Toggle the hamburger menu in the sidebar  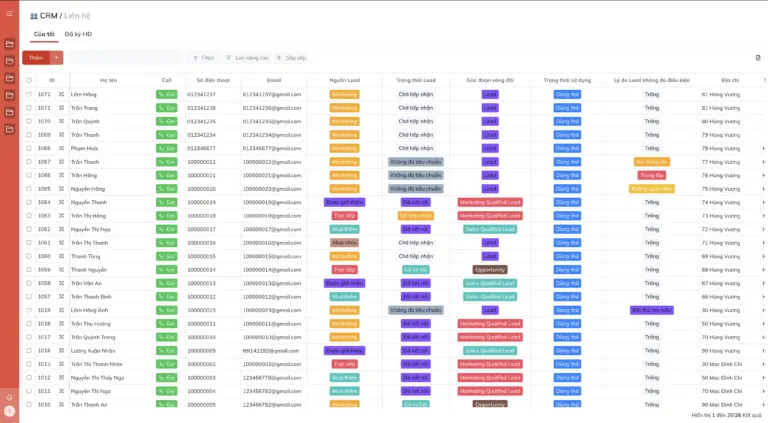[9, 14]
